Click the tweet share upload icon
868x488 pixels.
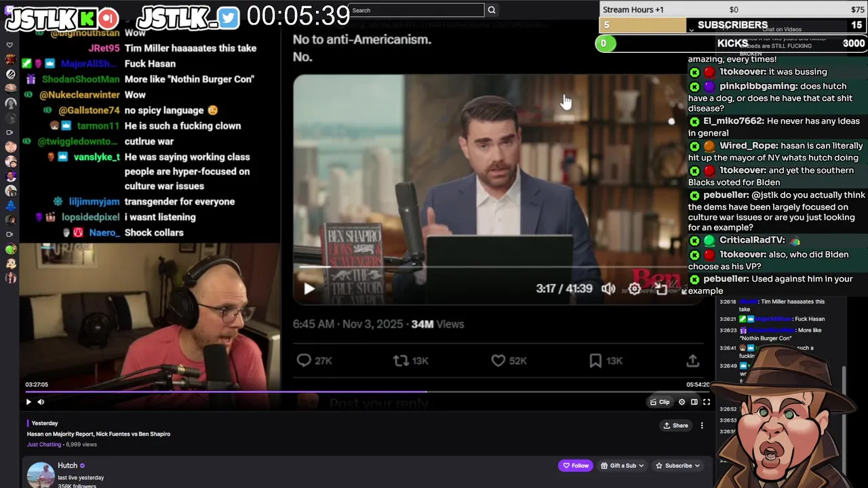[692, 361]
